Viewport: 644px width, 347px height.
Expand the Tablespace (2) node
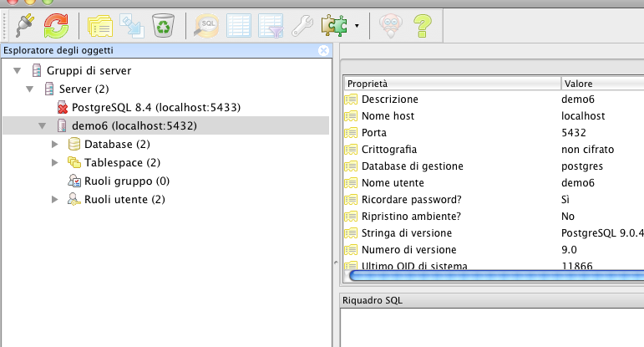click(54, 163)
